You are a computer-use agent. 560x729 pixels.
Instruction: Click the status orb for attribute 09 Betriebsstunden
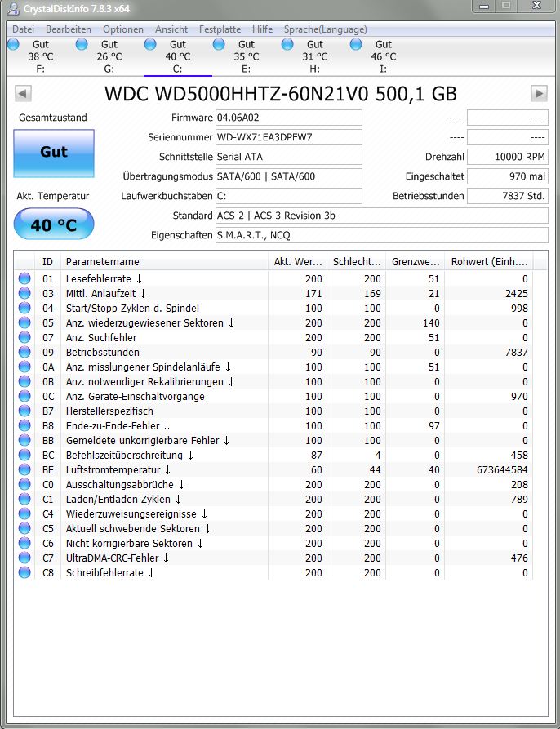(x=24, y=352)
